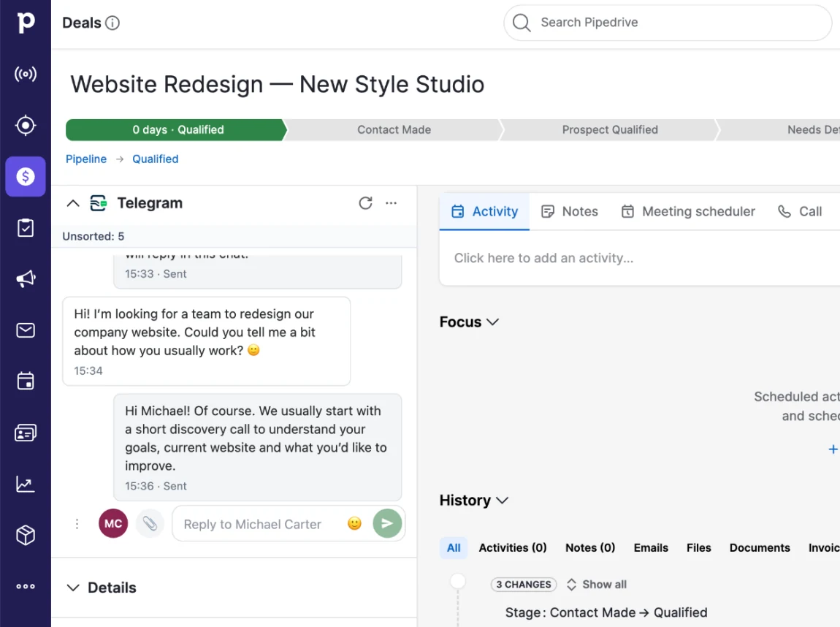Screen dimensions: 840x627
Task: Open the Qualified breadcrumb link
Action: click(156, 159)
